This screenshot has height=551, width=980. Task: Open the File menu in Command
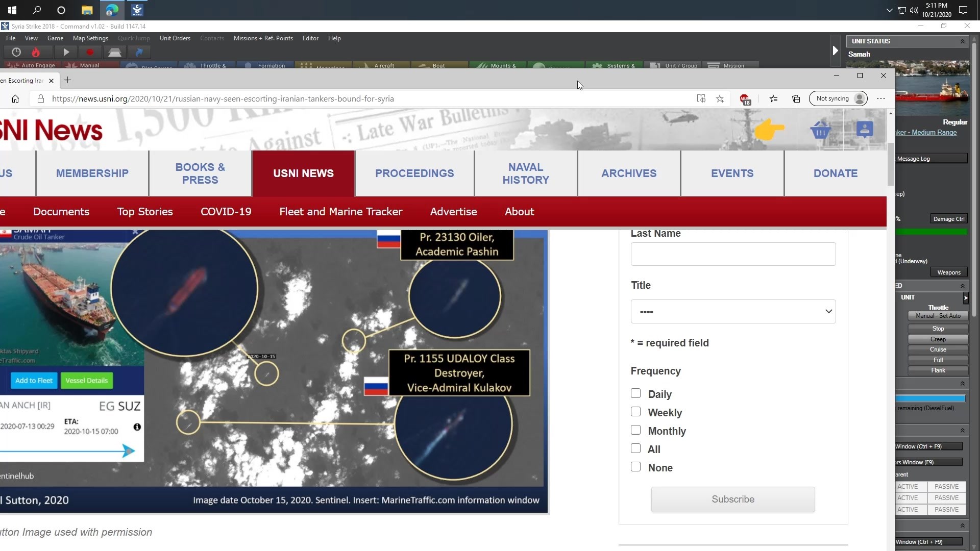(11, 38)
